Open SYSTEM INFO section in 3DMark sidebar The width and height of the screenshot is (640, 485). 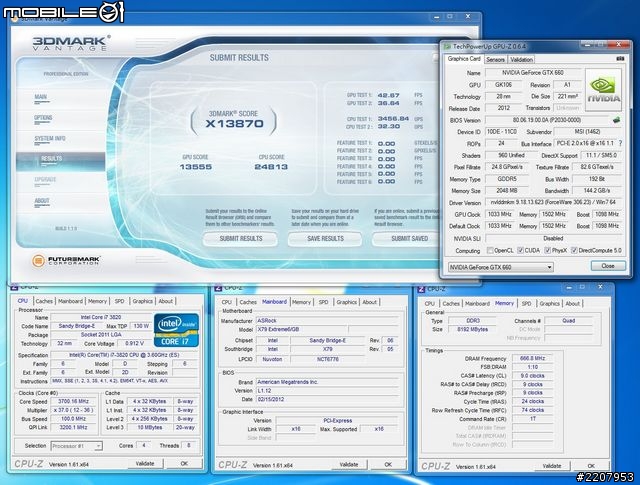50,139
